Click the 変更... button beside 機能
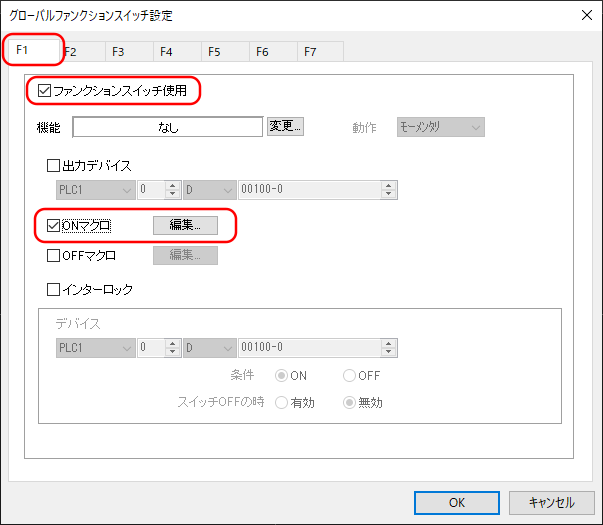 tap(285, 127)
